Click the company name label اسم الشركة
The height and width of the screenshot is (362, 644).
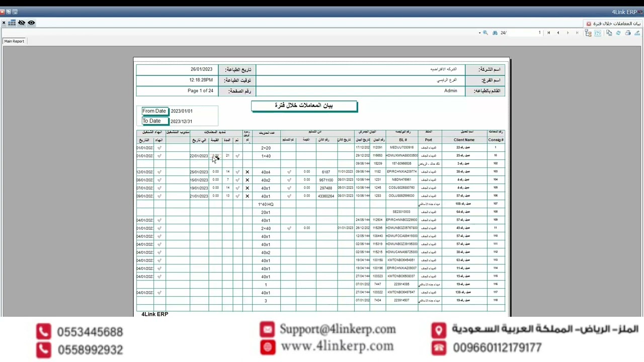pyautogui.click(x=490, y=69)
